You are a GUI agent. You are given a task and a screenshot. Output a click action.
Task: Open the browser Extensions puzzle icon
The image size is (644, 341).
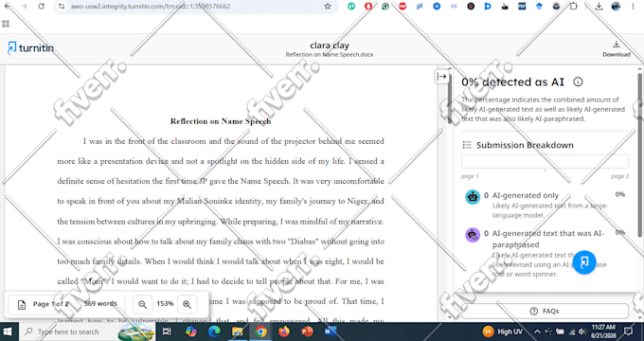tap(573, 7)
